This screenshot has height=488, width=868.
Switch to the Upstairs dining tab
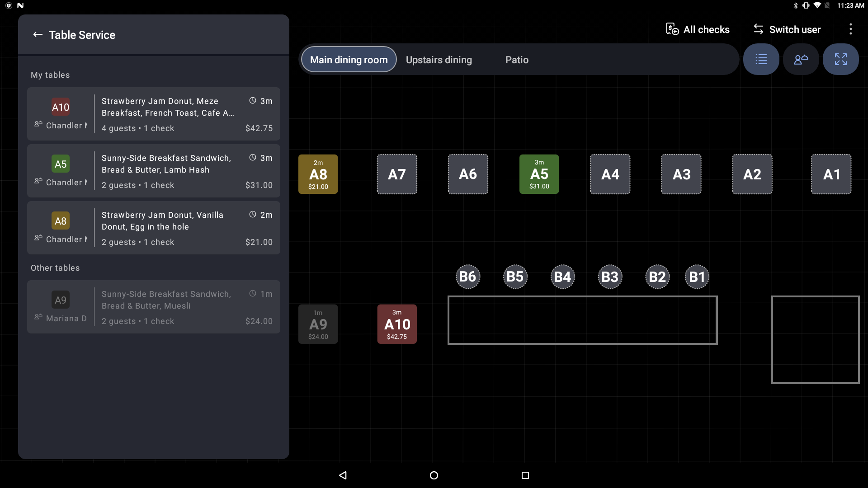pos(439,59)
